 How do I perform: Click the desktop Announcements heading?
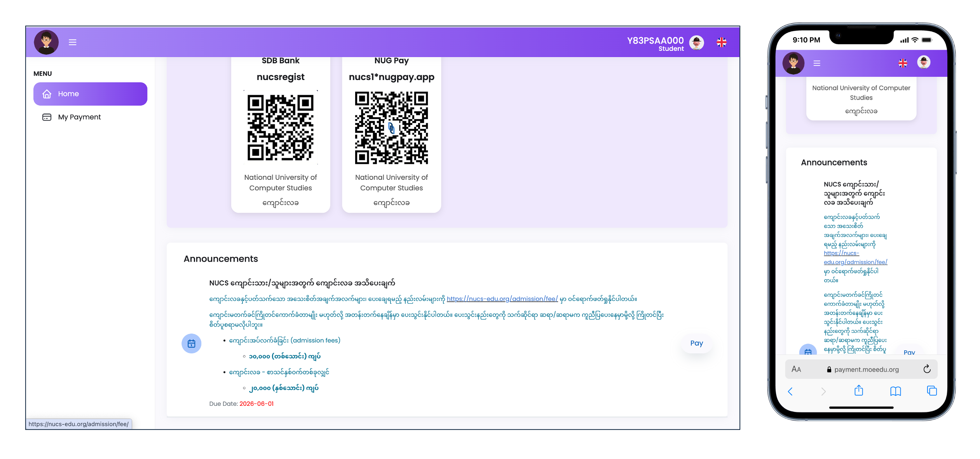click(x=221, y=259)
